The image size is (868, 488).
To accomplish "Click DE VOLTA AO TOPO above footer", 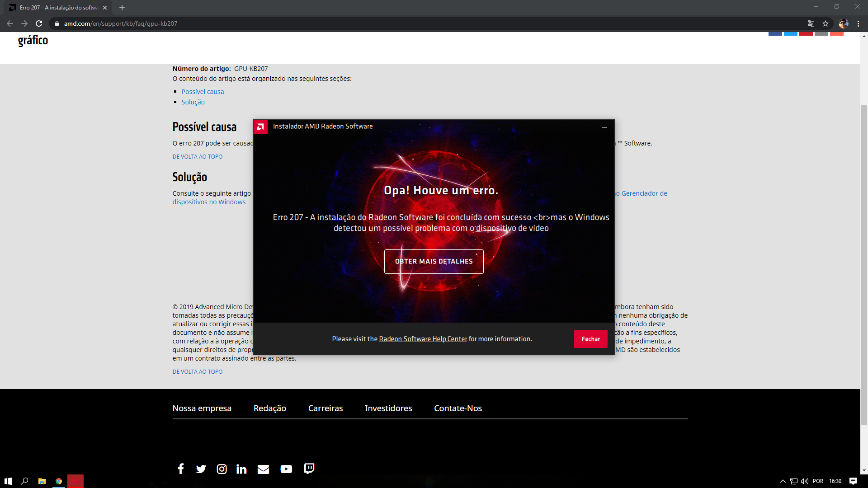I will (x=197, y=372).
